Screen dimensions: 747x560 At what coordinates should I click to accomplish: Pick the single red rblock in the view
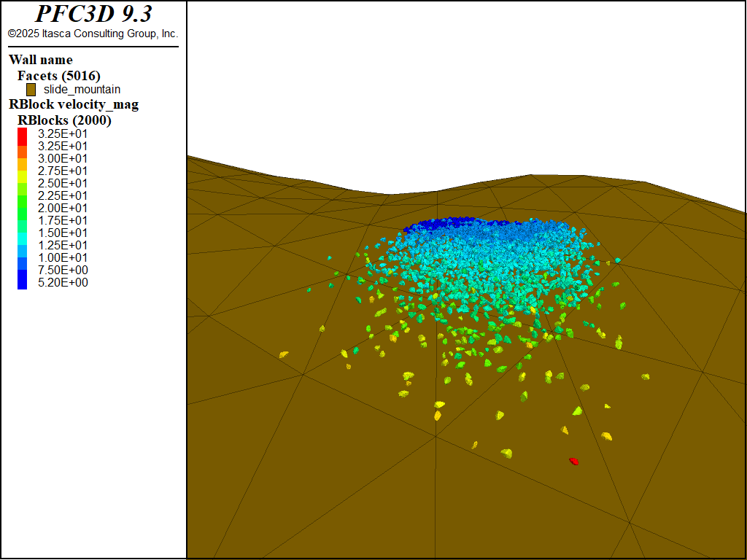pyautogui.click(x=574, y=461)
